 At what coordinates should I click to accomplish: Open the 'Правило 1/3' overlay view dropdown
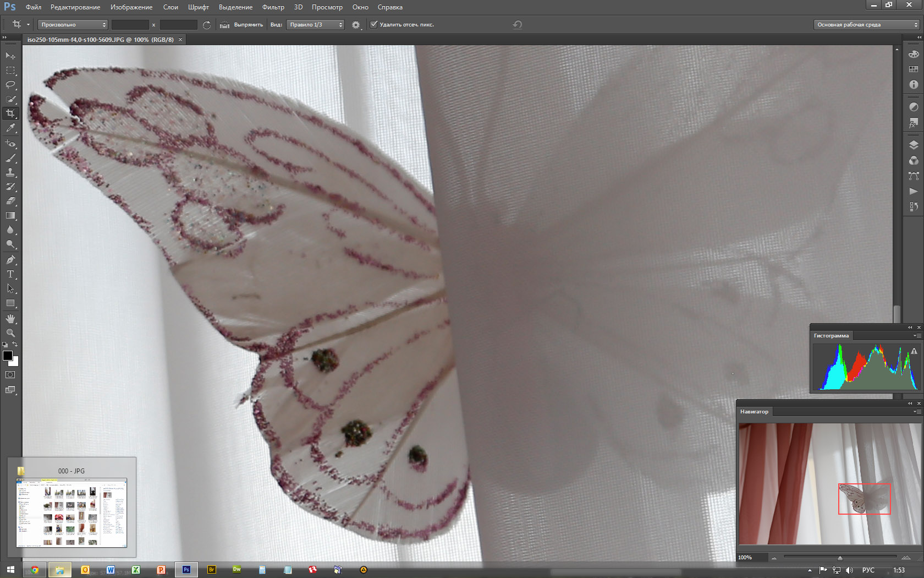pyautogui.click(x=316, y=25)
